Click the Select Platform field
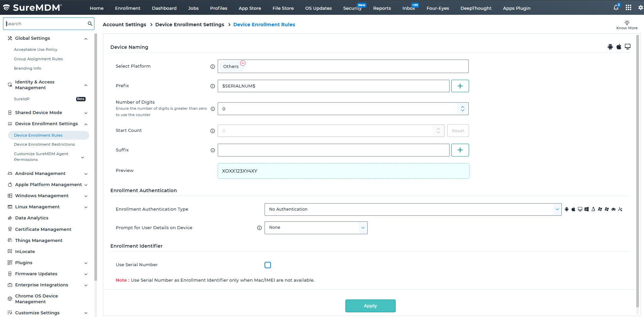The image size is (644, 317). pyautogui.click(x=343, y=66)
